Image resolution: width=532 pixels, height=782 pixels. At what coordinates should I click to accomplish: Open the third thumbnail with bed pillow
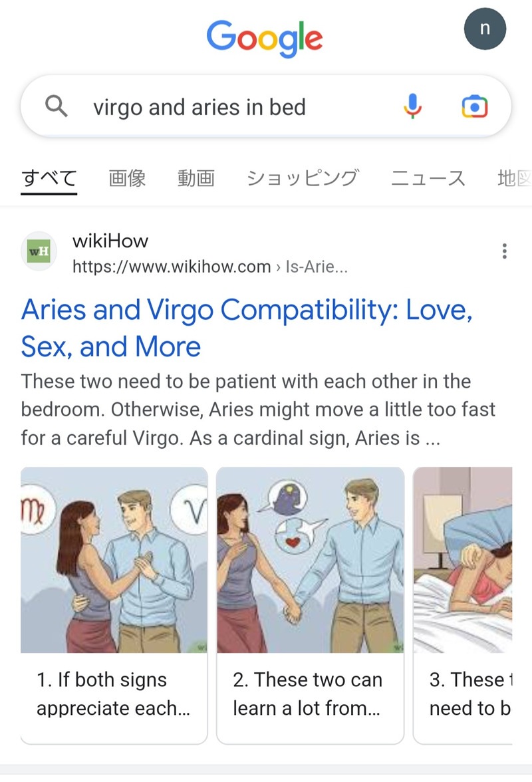(x=463, y=560)
